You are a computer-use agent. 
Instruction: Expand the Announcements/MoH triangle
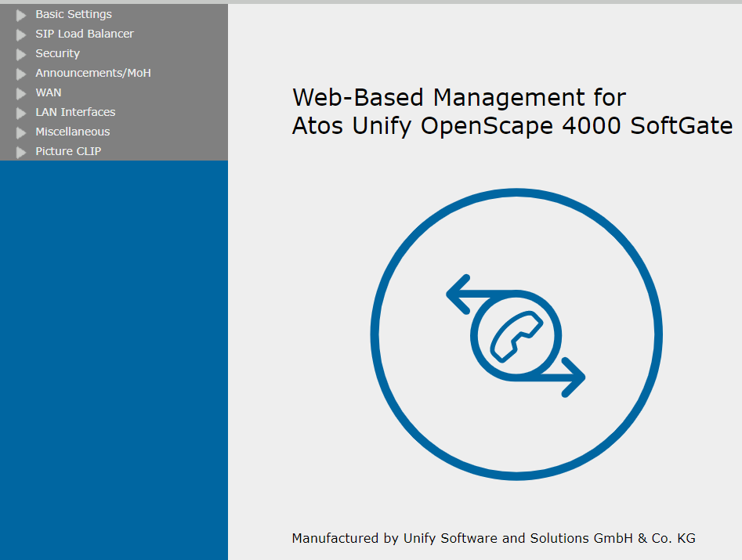(x=21, y=74)
